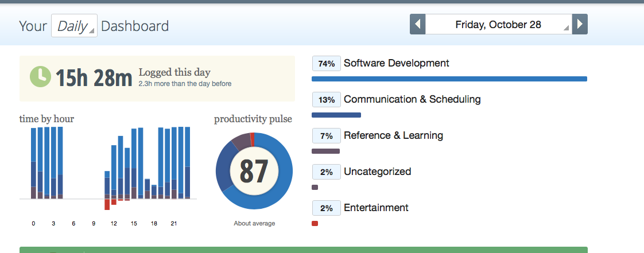Click the red distracting bar at hour 11
The height and width of the screenshot is (253, 644).
pos(107,205)
